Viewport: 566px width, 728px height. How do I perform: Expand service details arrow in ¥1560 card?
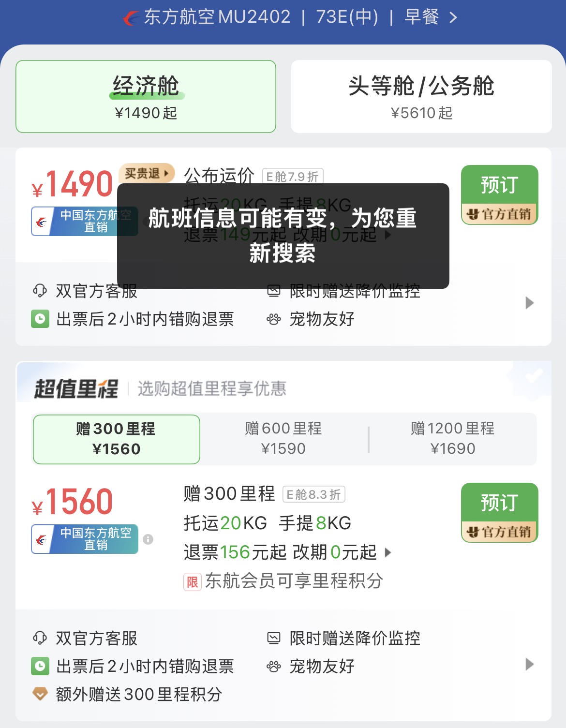coord(530,665)
